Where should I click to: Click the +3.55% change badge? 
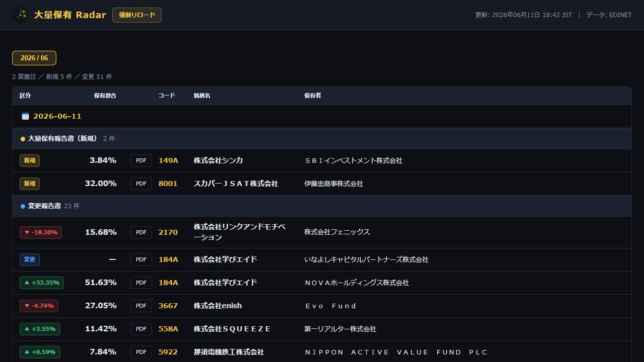(x=40, y=329)
